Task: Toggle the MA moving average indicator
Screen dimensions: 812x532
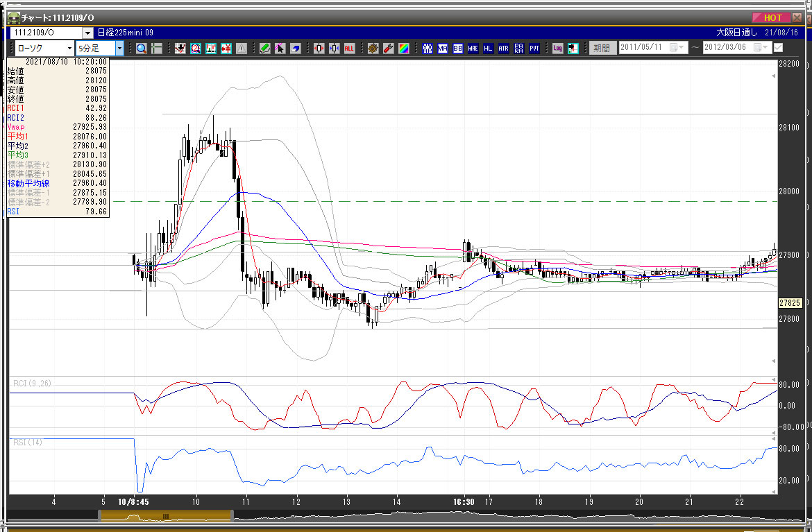Action: [x=442, y=48]
